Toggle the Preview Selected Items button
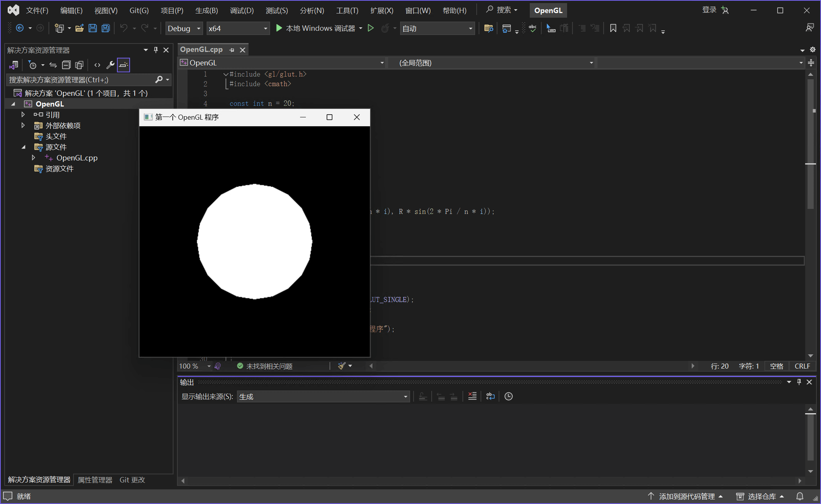821x504 pixels. 123,65
